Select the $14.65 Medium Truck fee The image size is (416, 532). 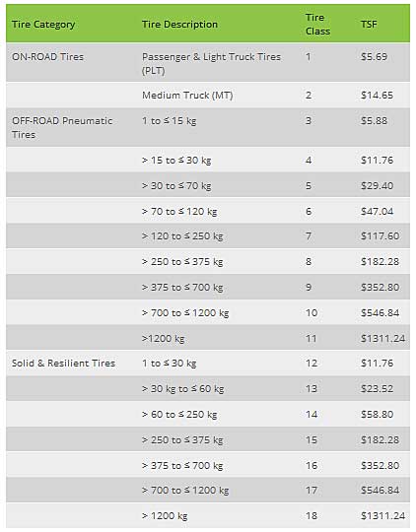pyautogui.click(x=377, y=95)
